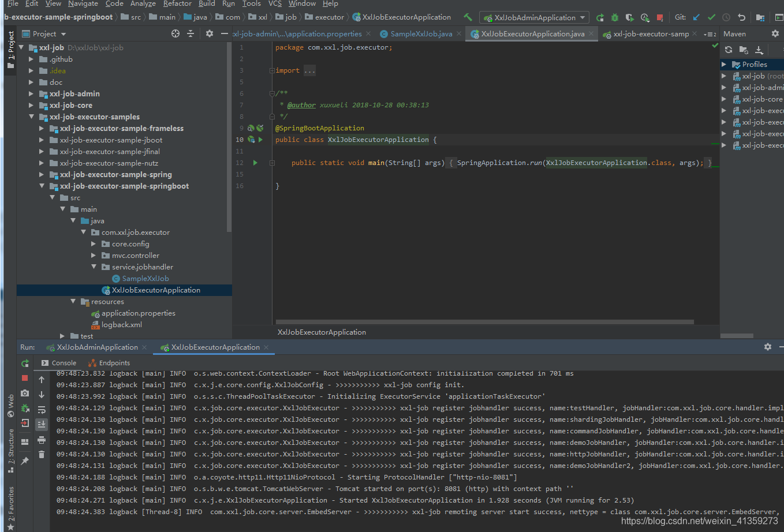The image size is (784, 532).
Task: Expand the xxl-job-core module
Action: [31, 106]
